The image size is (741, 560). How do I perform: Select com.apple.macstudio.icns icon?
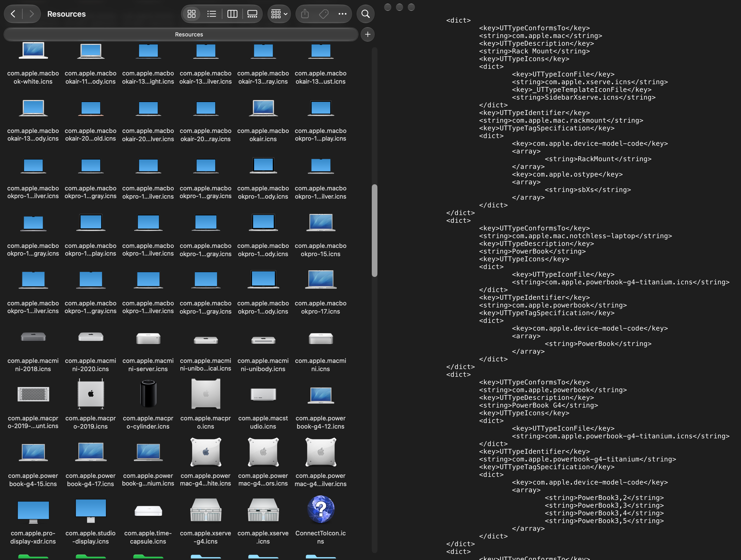click(263, 394)
